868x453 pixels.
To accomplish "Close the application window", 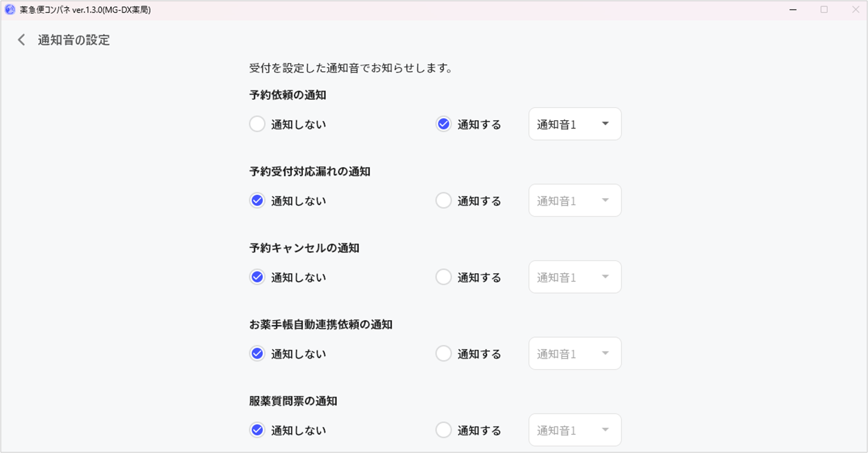I will (x=855, y=9).
